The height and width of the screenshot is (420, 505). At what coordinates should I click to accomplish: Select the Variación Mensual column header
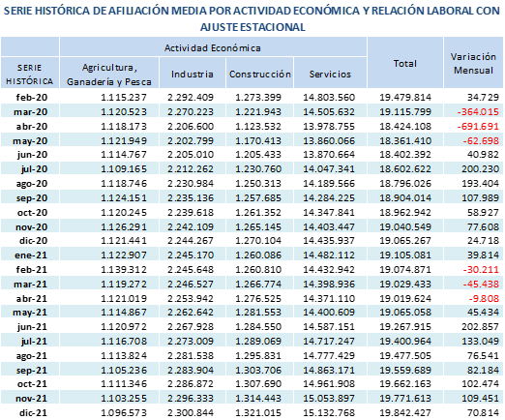point(473,63)
